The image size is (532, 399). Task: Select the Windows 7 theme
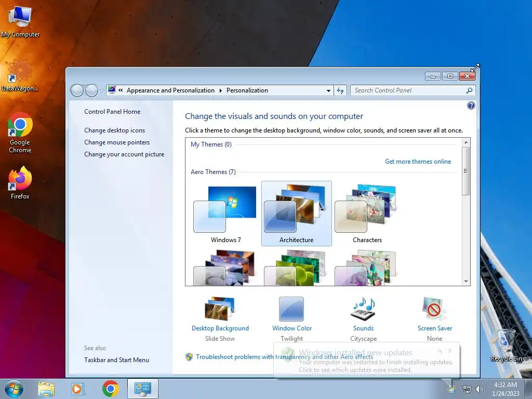point(225,214)
